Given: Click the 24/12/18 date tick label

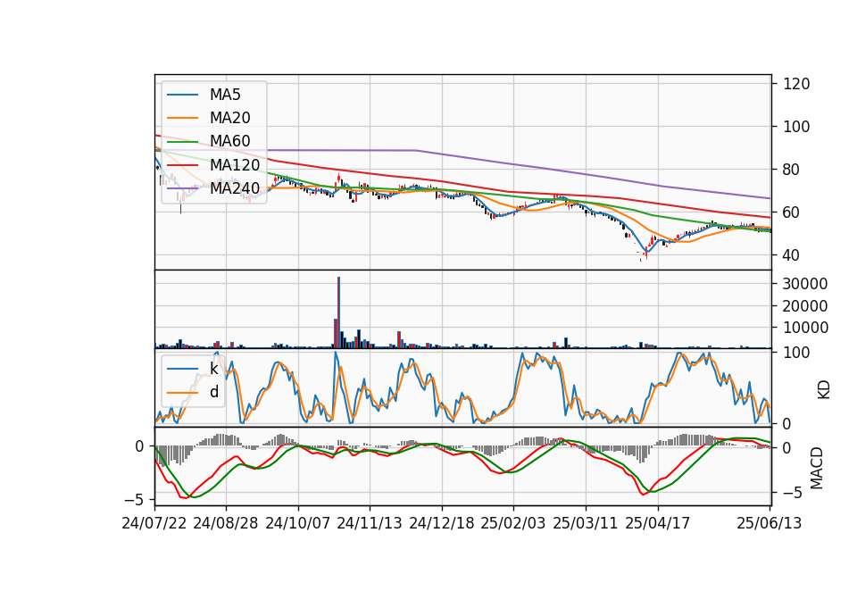Looking at the screenshot, I should [442, 523].
